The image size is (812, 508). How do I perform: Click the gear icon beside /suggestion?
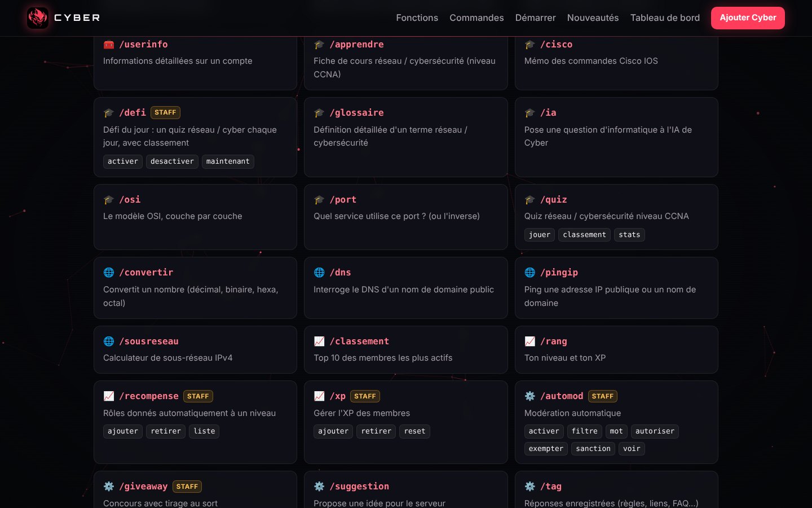click(x=319, y=487)
